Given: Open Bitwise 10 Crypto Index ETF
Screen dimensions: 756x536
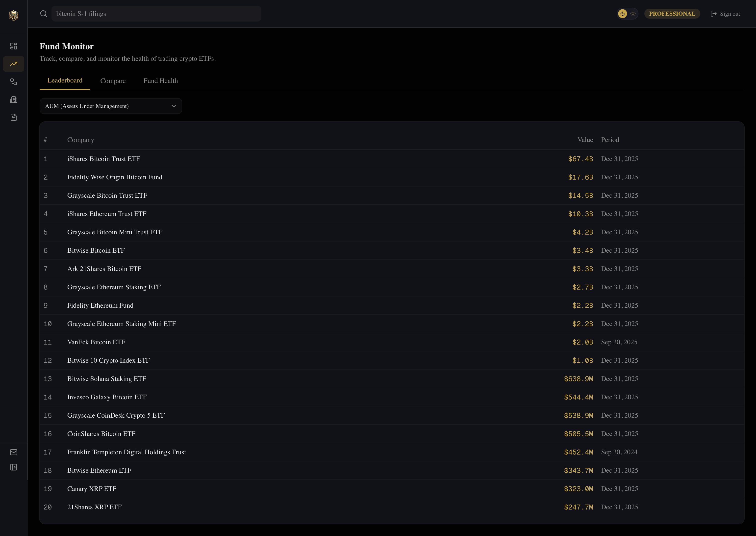Looking at the screenshot, I should pos(108,360).
